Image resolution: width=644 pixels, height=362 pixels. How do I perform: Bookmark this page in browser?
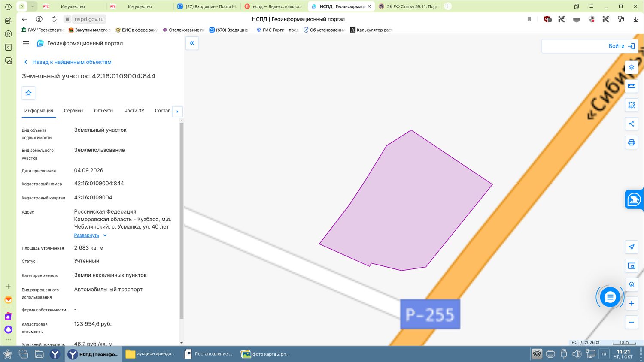(x=529, y=19)
